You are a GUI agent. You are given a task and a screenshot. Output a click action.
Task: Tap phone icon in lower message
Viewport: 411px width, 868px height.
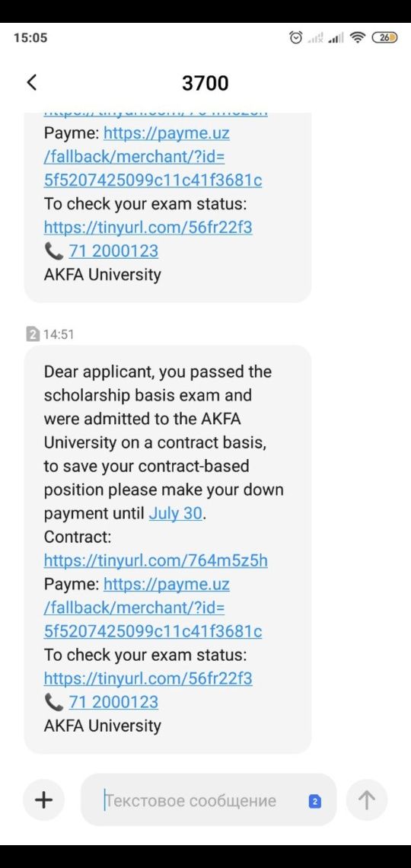coord(53,702)
